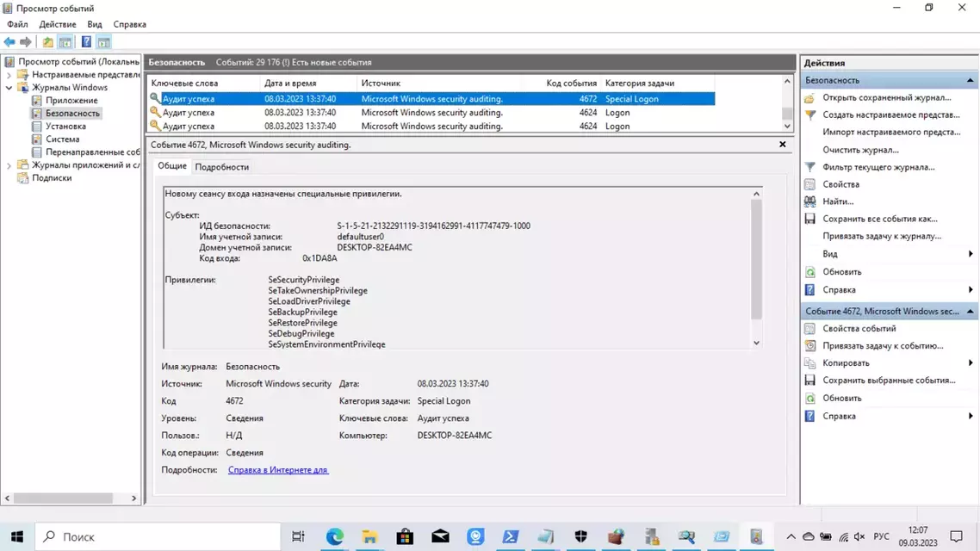Select Подписки in the tree

pos(52,178)
